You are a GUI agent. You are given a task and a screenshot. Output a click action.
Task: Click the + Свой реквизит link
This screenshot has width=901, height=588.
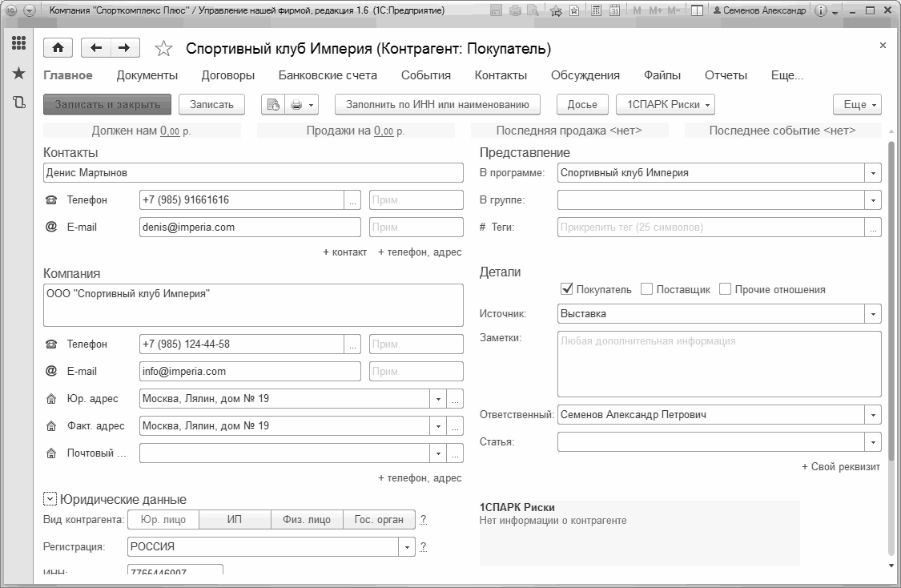841,467
